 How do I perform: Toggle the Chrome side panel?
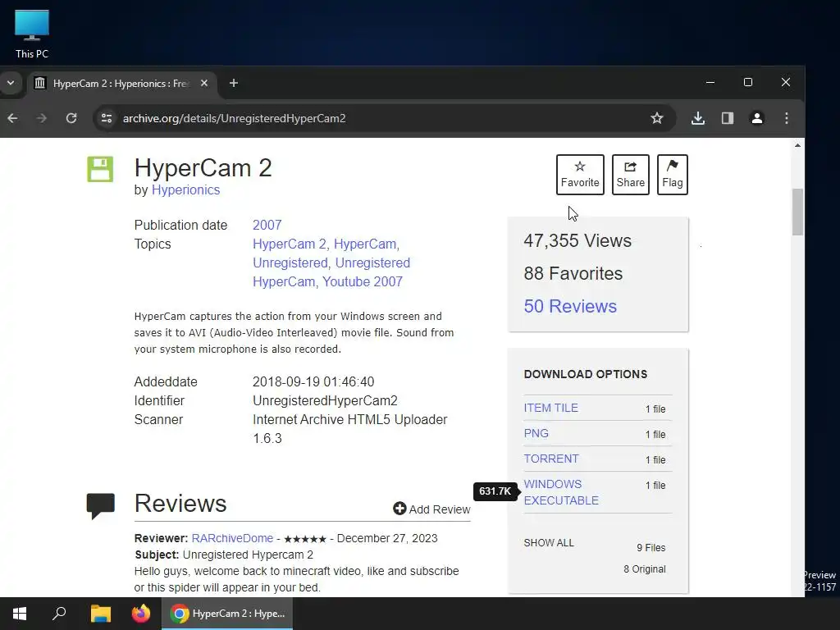[x=728, y=118]
